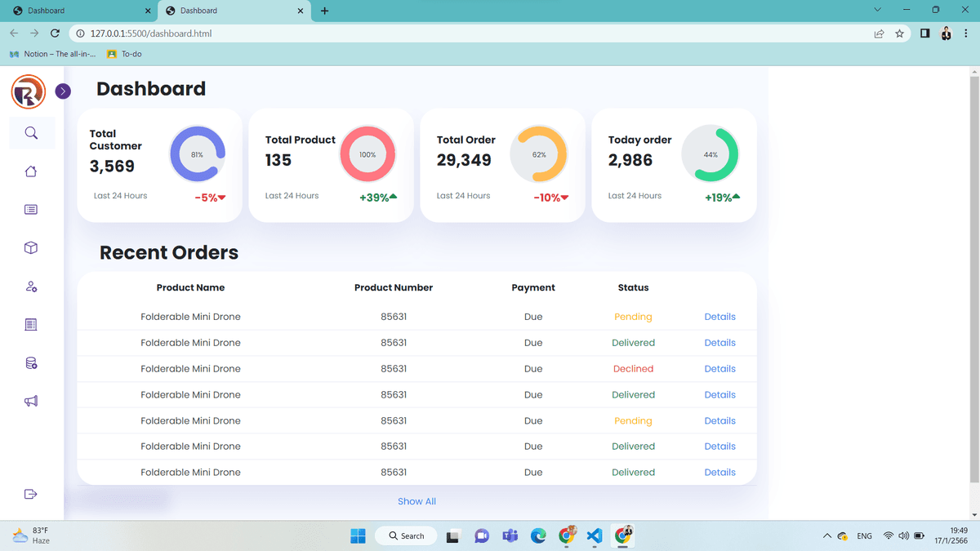Click the Show All link below orders
Screen dimensions: 980x551
click(x=416, y=501)
